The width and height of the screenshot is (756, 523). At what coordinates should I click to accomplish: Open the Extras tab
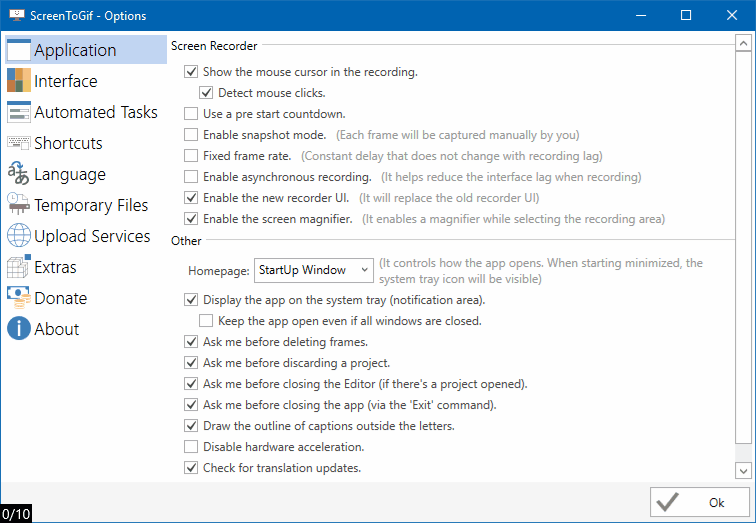[x=86, y=267]
